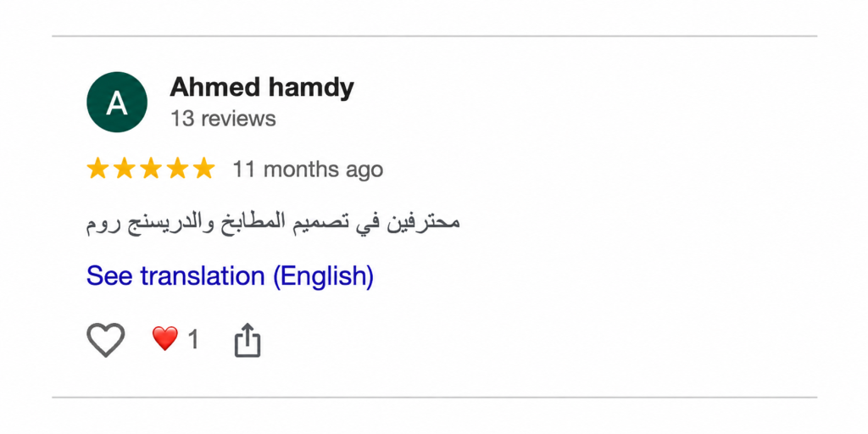
Task: Click the '11 months ago' timestamp
Action: (308, 170)
